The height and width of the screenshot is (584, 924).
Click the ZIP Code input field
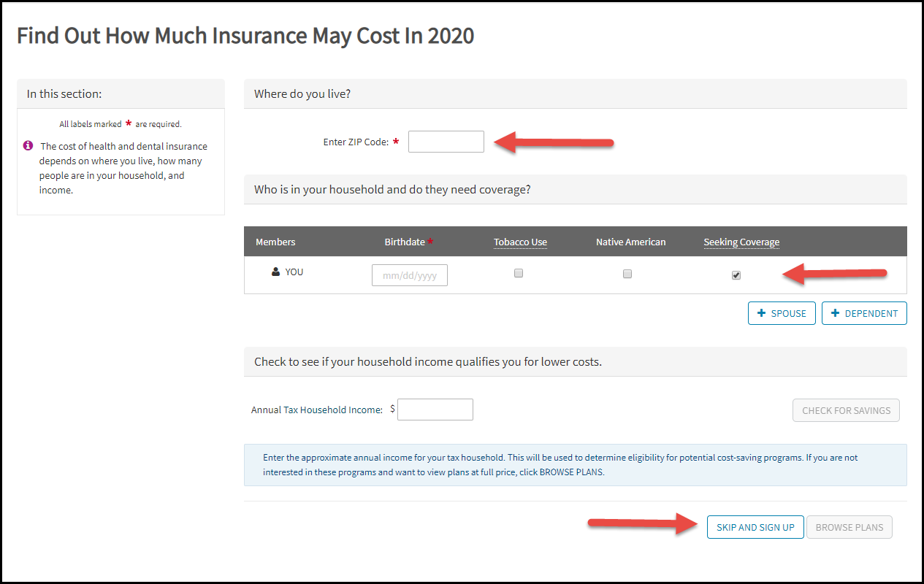pos(446,142)
